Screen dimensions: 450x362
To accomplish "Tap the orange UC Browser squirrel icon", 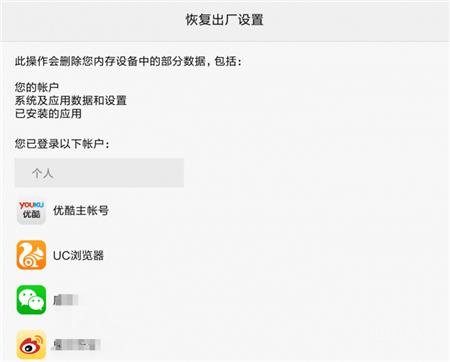I will pos(31,255).
